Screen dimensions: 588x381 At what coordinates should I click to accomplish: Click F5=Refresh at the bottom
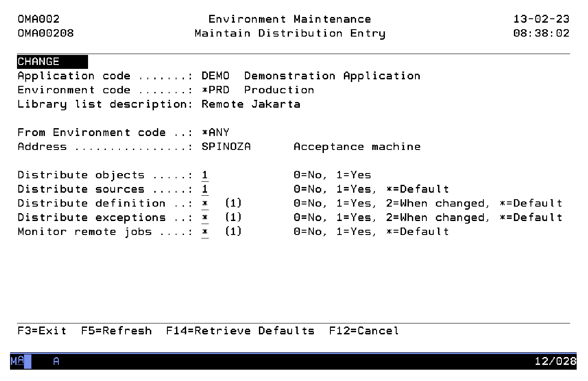point(116,331)
